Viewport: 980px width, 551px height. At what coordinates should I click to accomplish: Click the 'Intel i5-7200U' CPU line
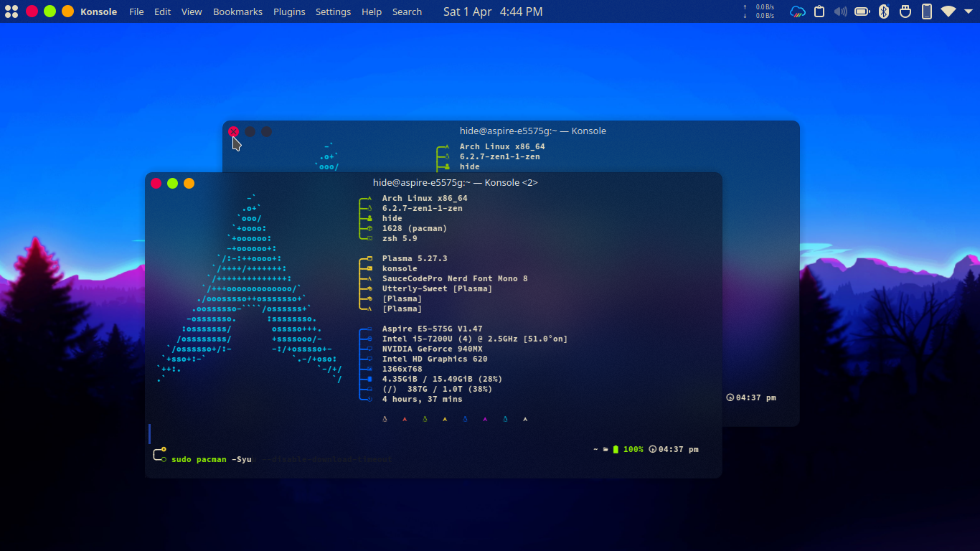click(475, 339)
